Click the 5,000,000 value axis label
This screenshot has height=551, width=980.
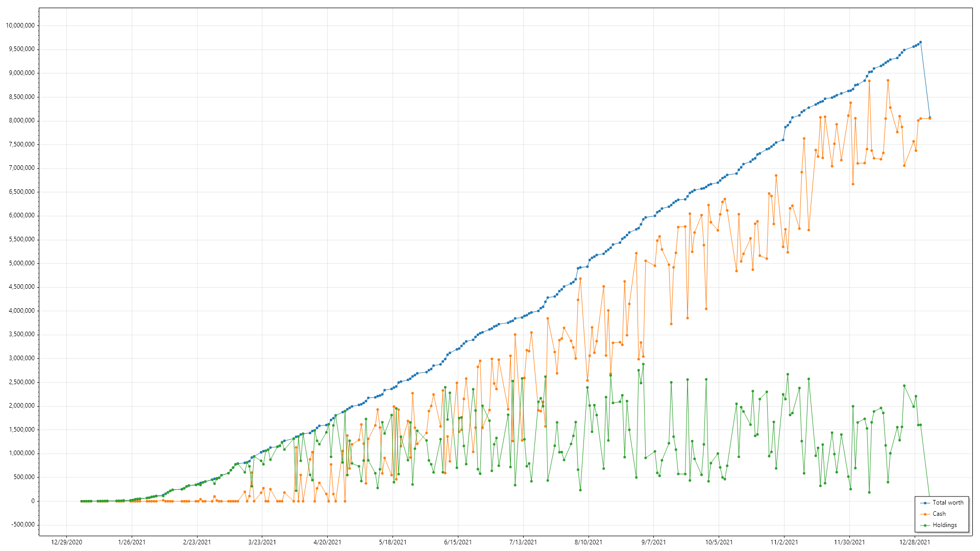[x=22, y=263]
